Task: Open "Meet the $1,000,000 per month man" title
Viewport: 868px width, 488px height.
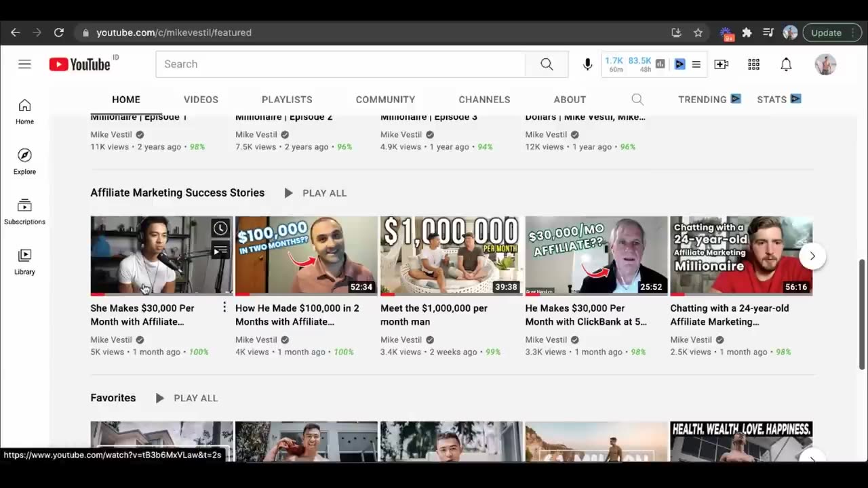Action: (x=434, y=315)
